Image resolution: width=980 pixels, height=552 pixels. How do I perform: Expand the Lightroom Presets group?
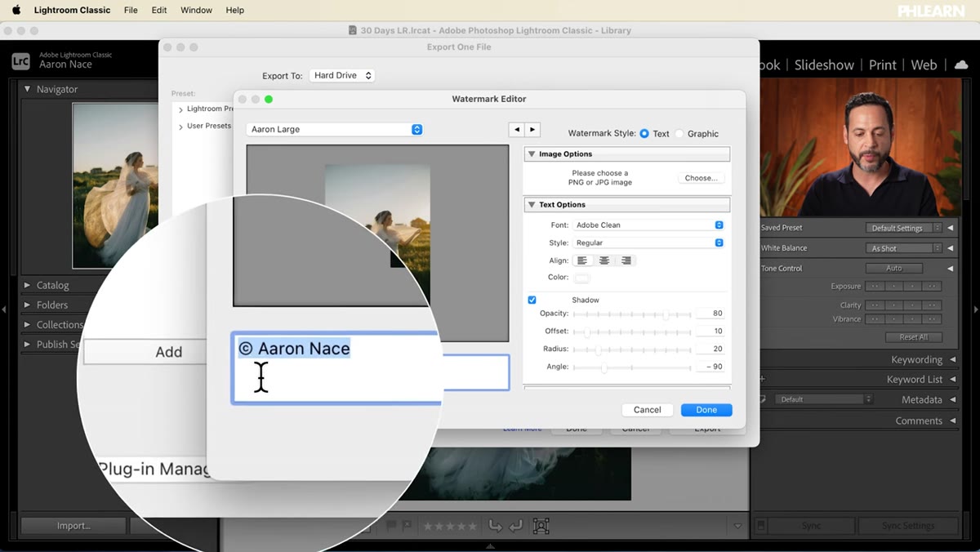pyautogui.click(x=180, y=109)
